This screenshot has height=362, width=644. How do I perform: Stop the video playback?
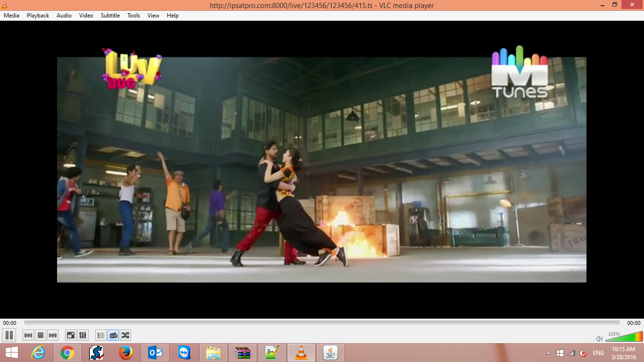(41, 335)
